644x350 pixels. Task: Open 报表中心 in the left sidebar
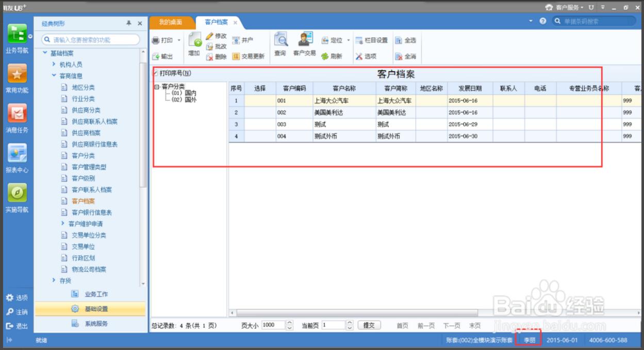tap(16, 157)
